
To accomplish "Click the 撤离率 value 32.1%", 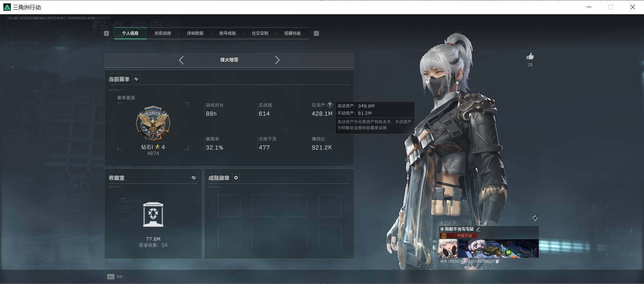I will pyautogui.click(x=215, y=148).
